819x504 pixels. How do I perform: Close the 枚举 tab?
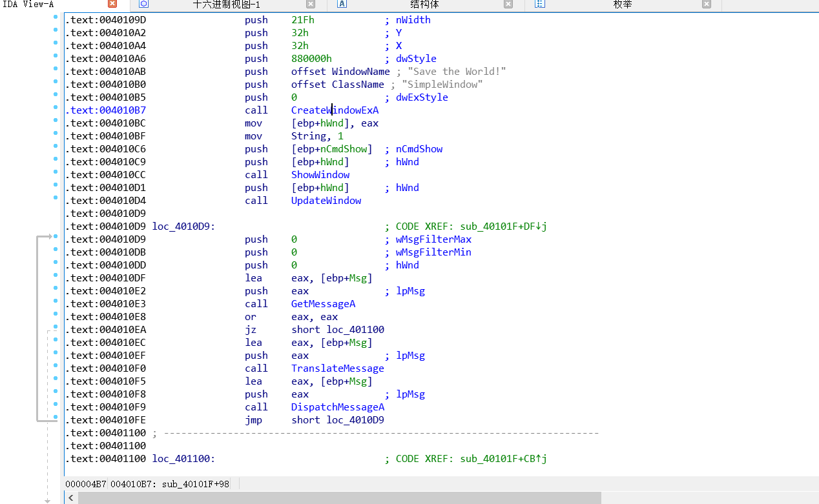[x=706, y=4]
